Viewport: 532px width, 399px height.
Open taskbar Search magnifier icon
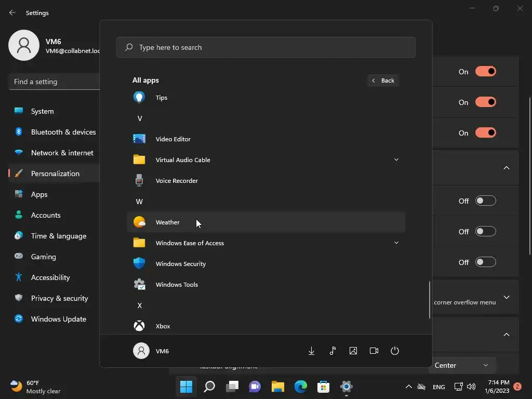point(209,387)
